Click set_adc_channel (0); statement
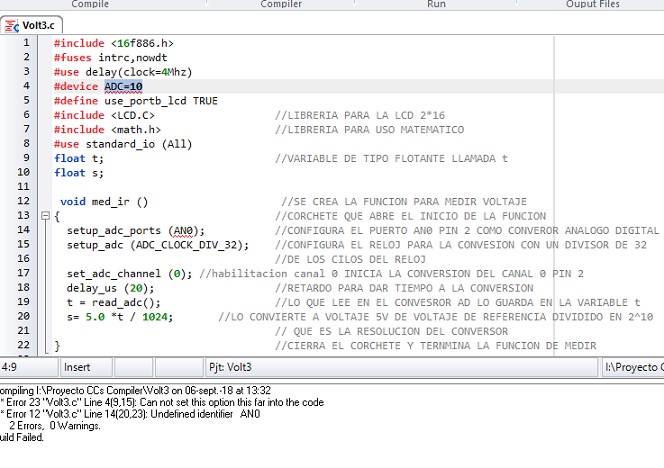The height and width of the screenshot is (468, 664). point(129,274)
